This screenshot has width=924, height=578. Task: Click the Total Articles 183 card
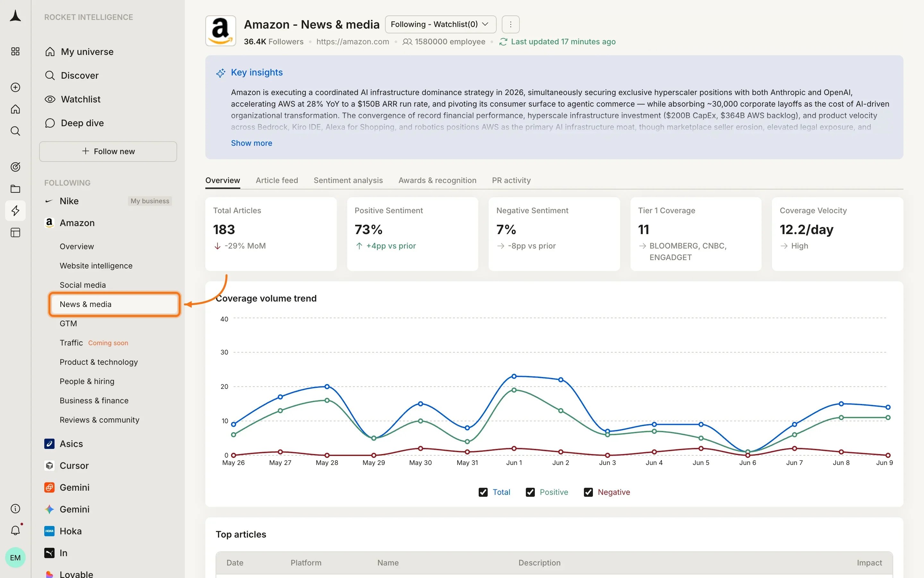271,234
